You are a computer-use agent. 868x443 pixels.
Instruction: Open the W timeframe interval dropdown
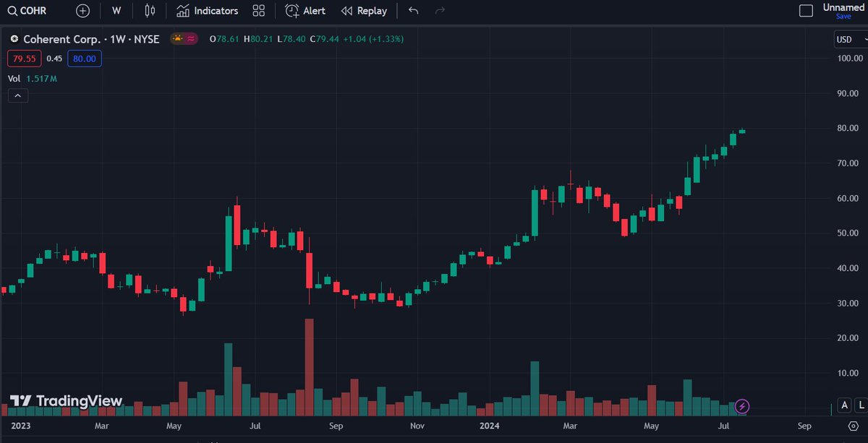pos(116,10)
